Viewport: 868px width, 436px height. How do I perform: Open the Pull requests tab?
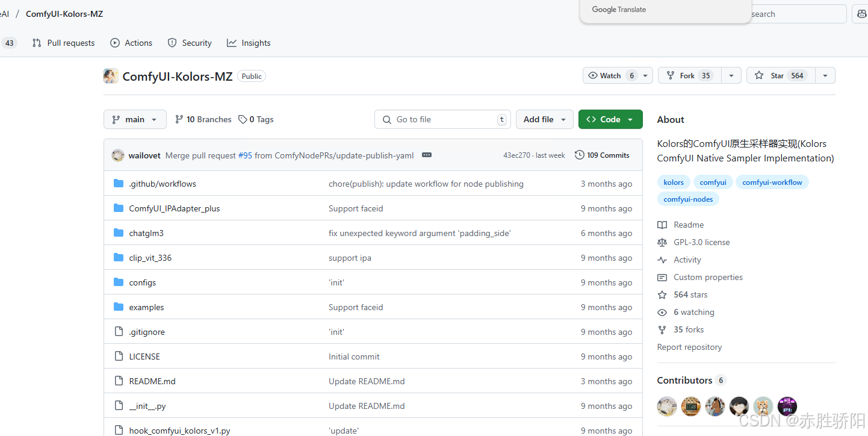tap(63, 43)
